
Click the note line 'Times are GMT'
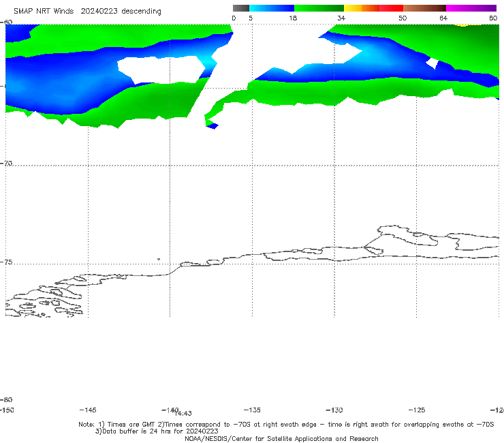(x=131, y=425)
